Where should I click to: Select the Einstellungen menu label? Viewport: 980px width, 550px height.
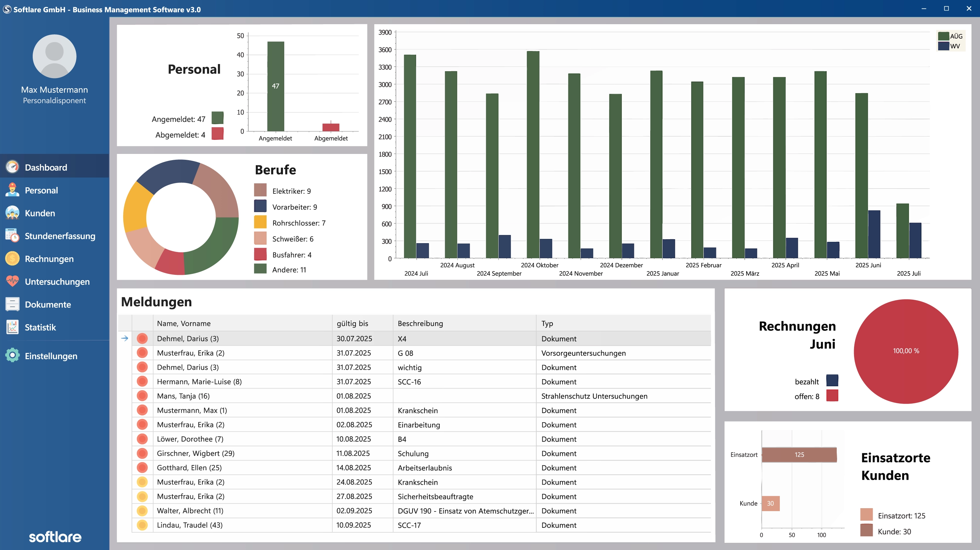(x=51, y=356)
